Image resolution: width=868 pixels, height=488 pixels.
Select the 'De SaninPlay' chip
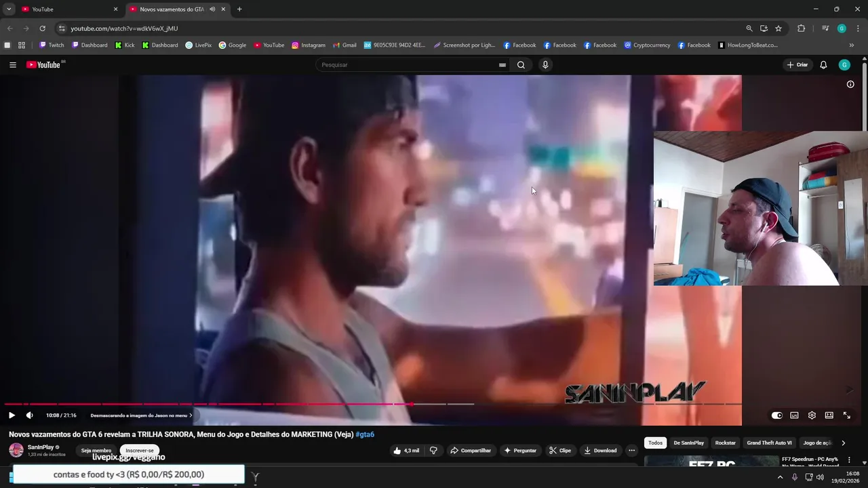coord(689,443)
